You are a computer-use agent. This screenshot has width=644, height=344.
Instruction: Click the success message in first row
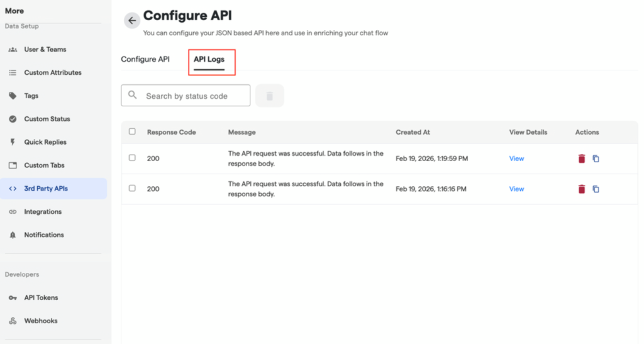[x=306, y=158]
